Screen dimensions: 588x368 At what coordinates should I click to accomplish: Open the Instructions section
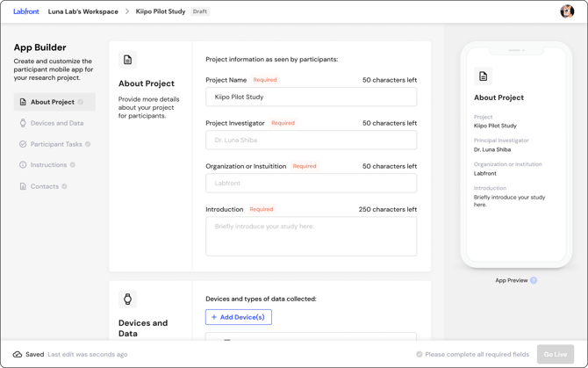click(x=48, y=165)
